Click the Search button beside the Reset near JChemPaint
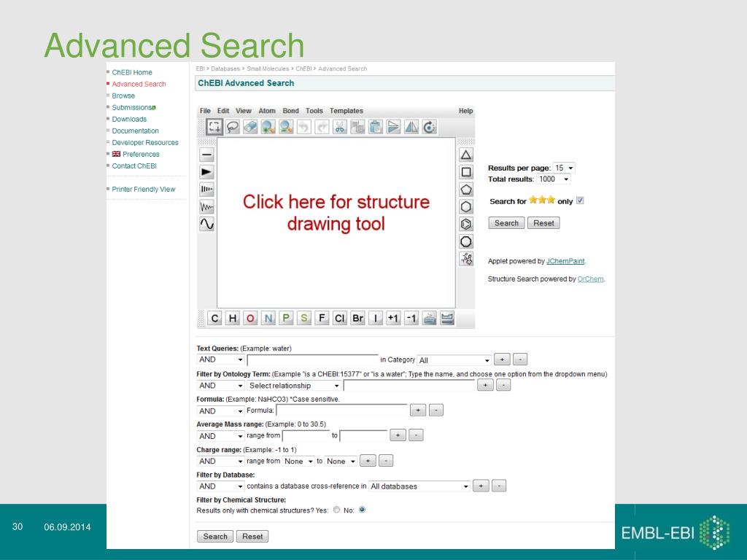Viewport: 747px width, 560px height. [x=506, y=223]
